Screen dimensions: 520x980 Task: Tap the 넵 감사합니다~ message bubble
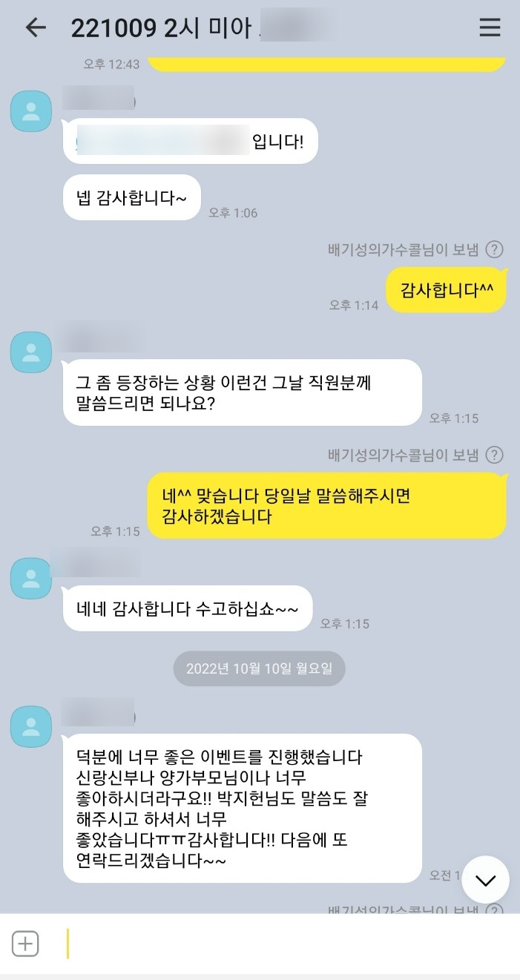132,197
